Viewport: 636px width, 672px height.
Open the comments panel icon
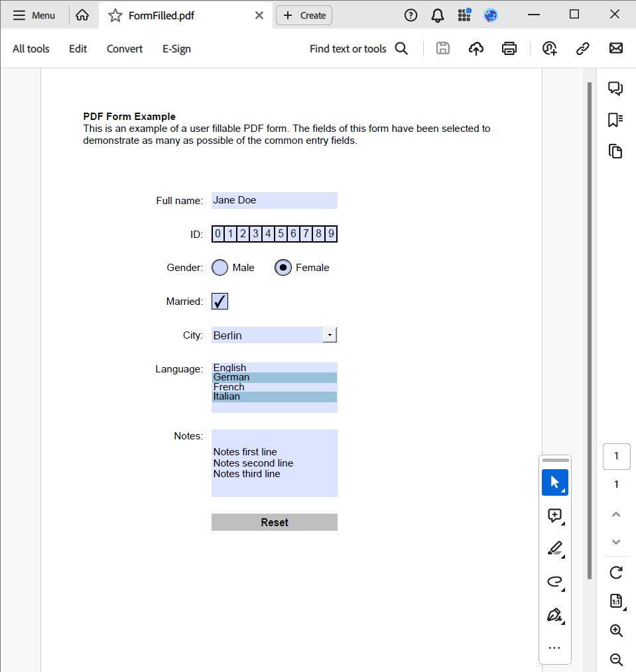click(x=615, y=88)
